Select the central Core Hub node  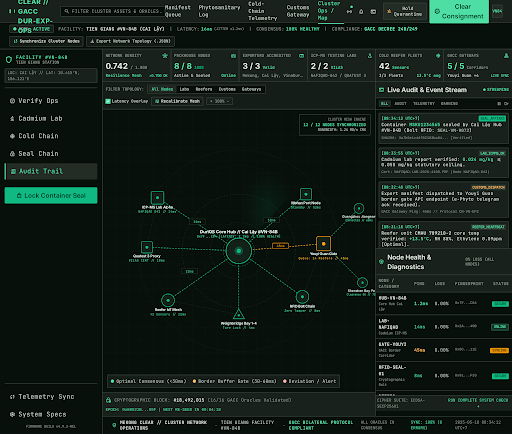coord(239,251)
